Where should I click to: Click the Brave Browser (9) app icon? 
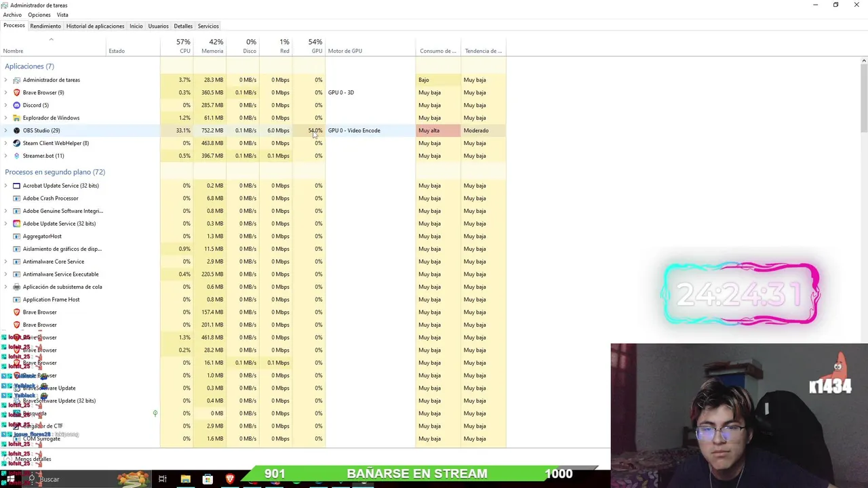click(17, 92)
